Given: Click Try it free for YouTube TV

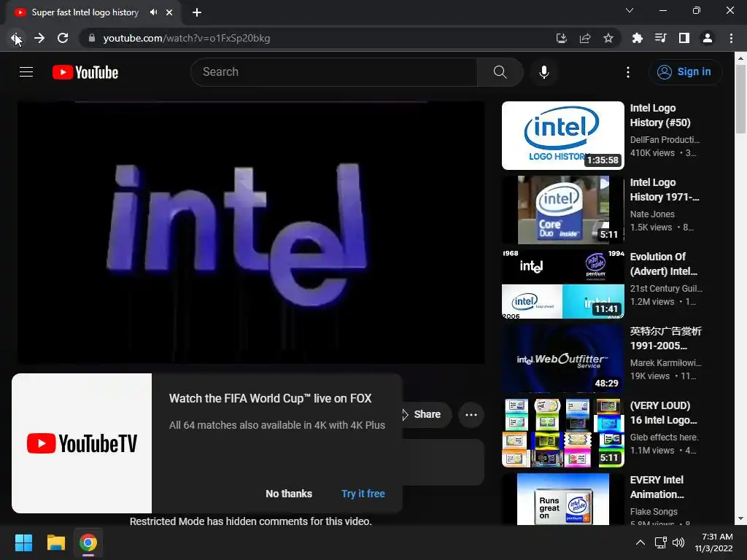Looking at the screenshot, I should 363,494.
